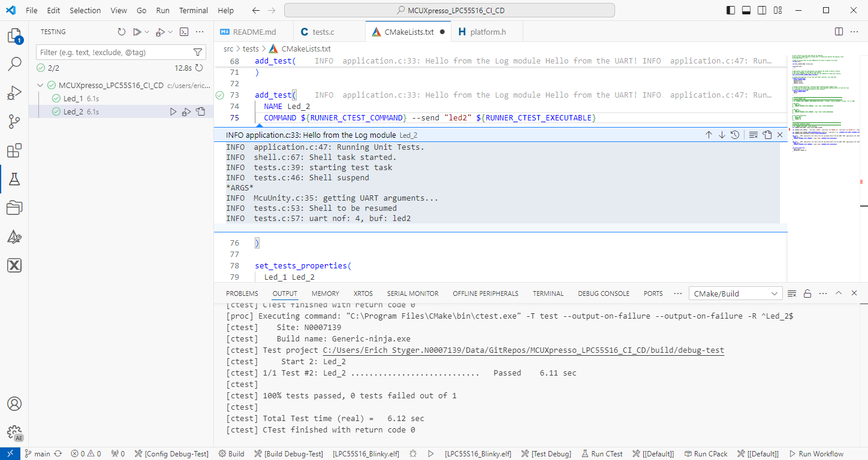
Task: Open the Source Control view in activity bar
Action: click(x=14, y=122)
